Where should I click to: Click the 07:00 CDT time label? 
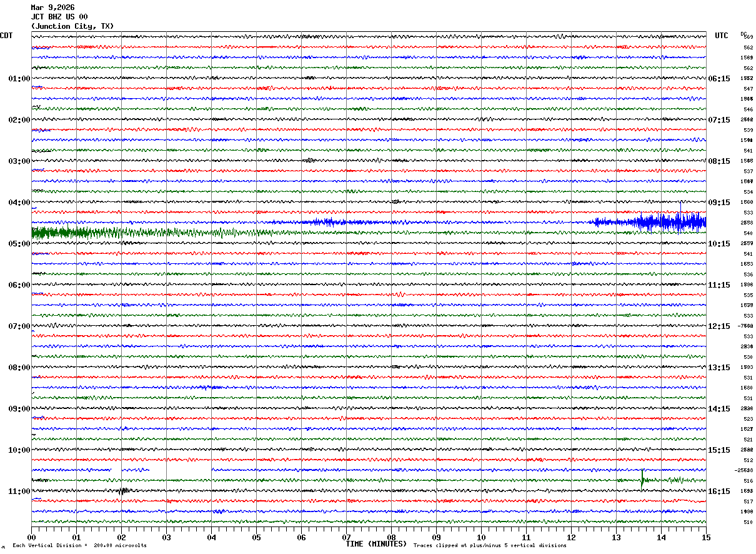click(x=19, y=326)
